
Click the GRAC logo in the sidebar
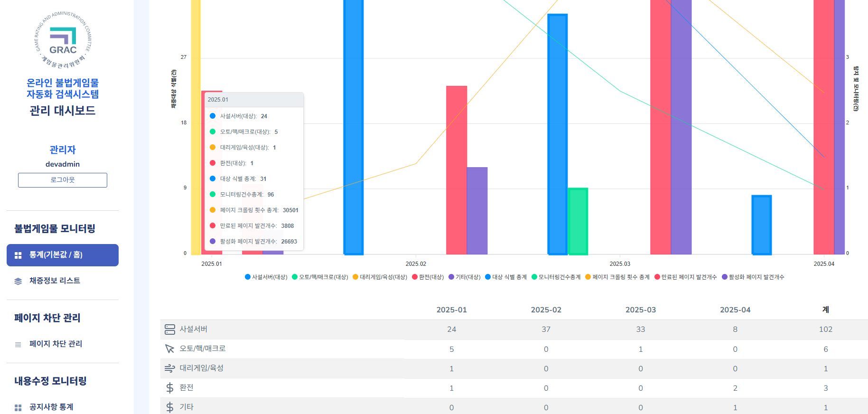[63, 40]
